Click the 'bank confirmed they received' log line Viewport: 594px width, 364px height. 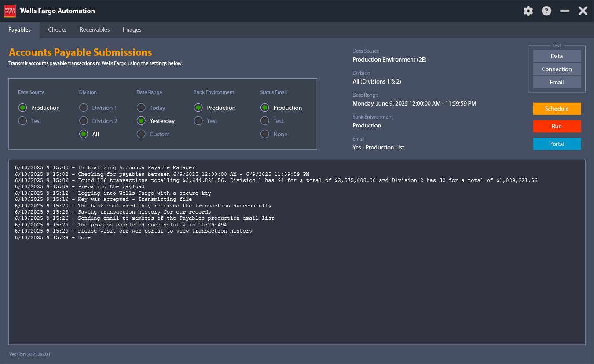pos(143,206)
